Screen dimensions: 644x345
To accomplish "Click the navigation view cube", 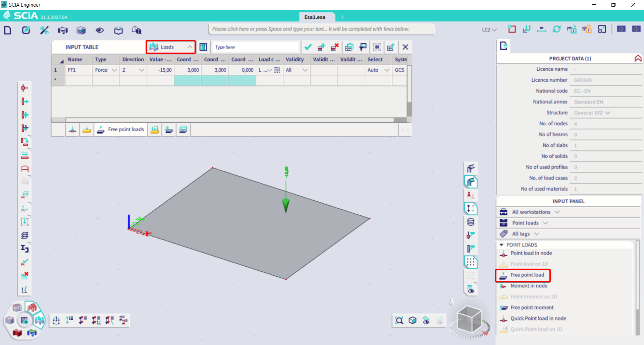I will point(470,320).
